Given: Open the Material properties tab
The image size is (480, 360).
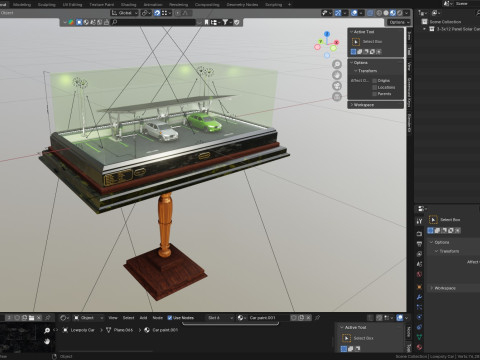Looking at the screenshot, I should coord(419,347).
